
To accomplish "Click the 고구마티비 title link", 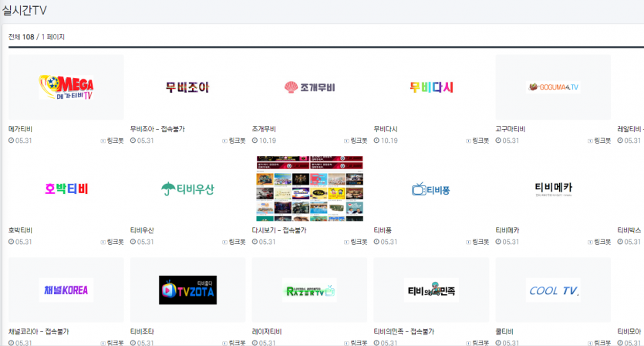I will [510, 129].
